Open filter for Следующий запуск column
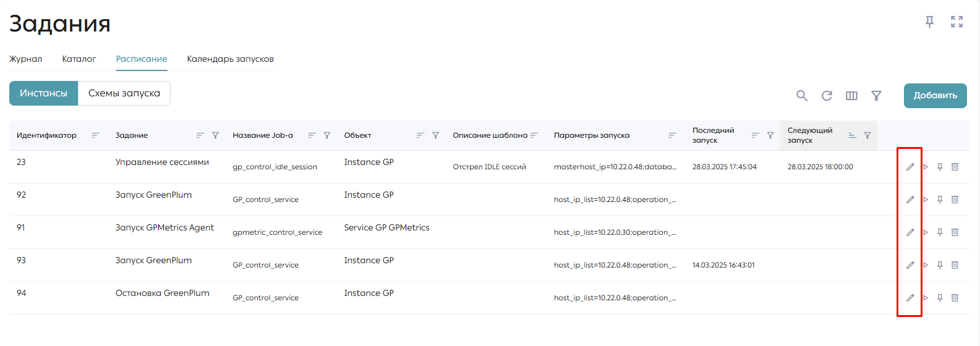This screenshot has height=346, width=980. (x=867, y=135)
